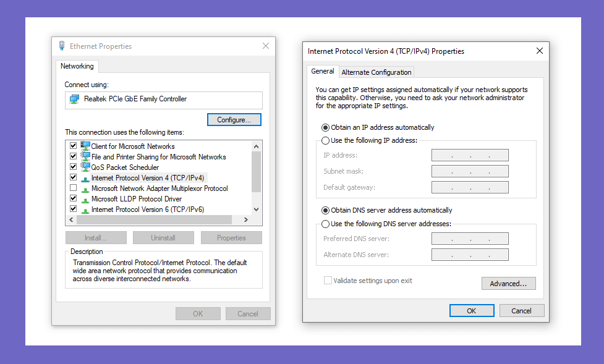Enable Microsoft Network Adapter Multiplexor Protocol checkbox
This screenshot has width=604, height=364.
pos(73,188)
